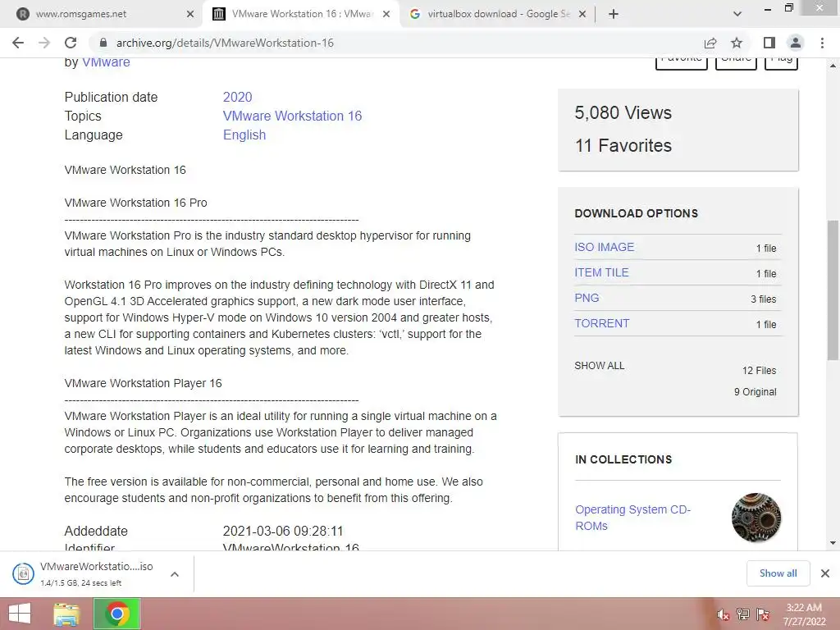840x630 pixels.
Task: Close the www.romsgames.net tab
Action: pyautogui.click(x=190, y=14)
